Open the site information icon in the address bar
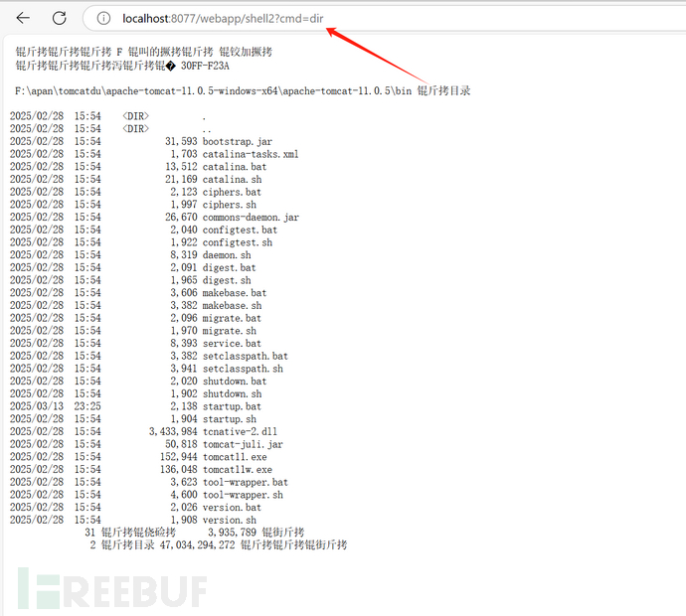 103,18
